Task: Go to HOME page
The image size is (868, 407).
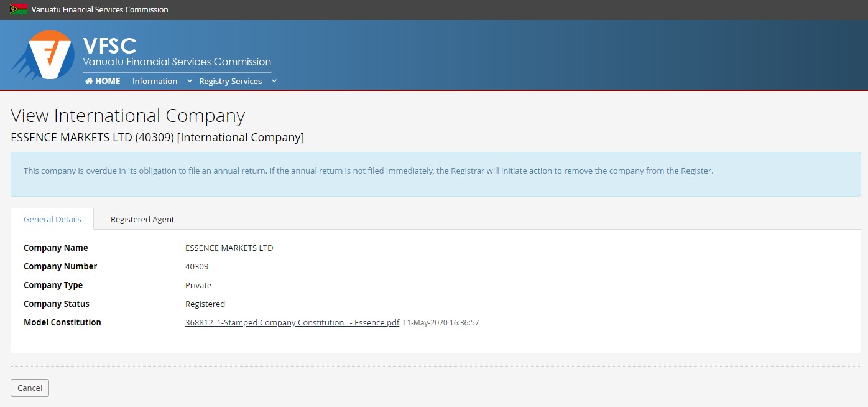Action: 103,81
